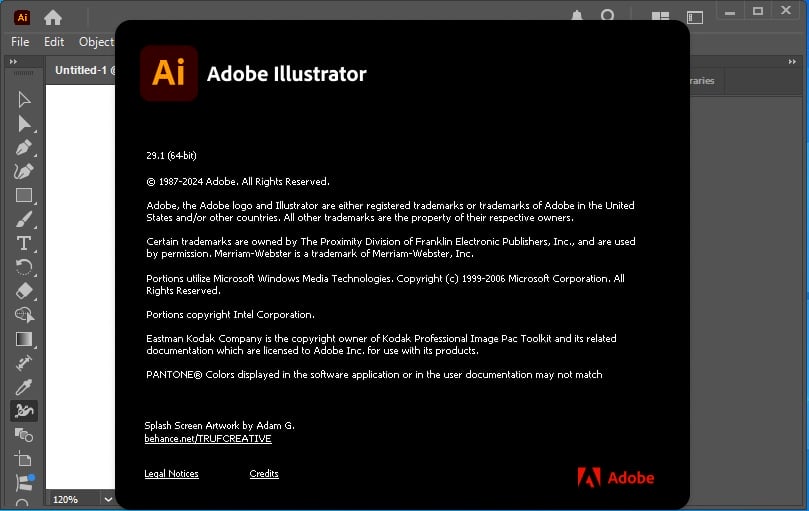
Task: Pick the Gradient tool
Action: click(24, 339)
